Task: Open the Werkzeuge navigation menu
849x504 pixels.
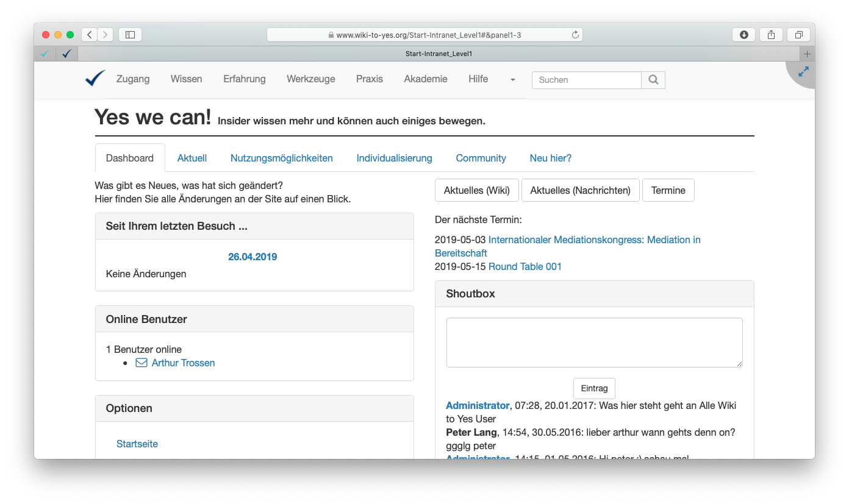Action: (x=310, y=79)
